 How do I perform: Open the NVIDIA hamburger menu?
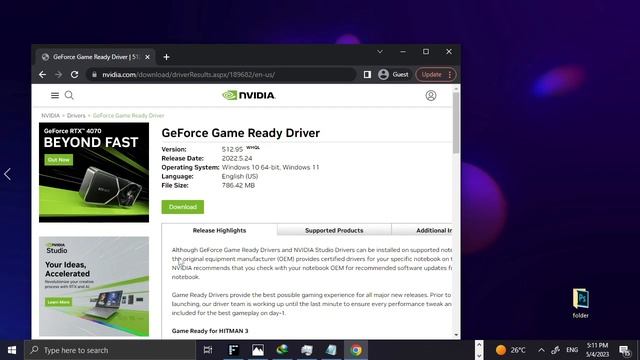coord(55,96)
